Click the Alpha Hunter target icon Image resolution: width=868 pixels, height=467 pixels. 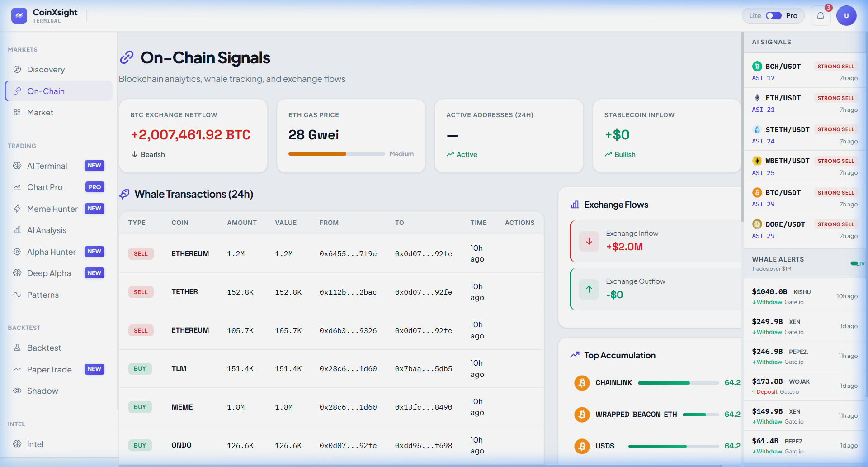point(17,252)
